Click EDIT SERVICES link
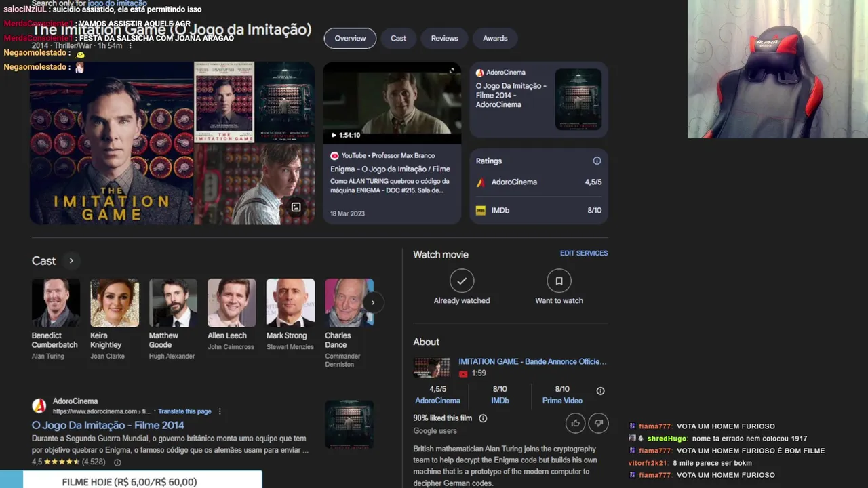This screenshot has height=488, width=868. click(584, 253)
